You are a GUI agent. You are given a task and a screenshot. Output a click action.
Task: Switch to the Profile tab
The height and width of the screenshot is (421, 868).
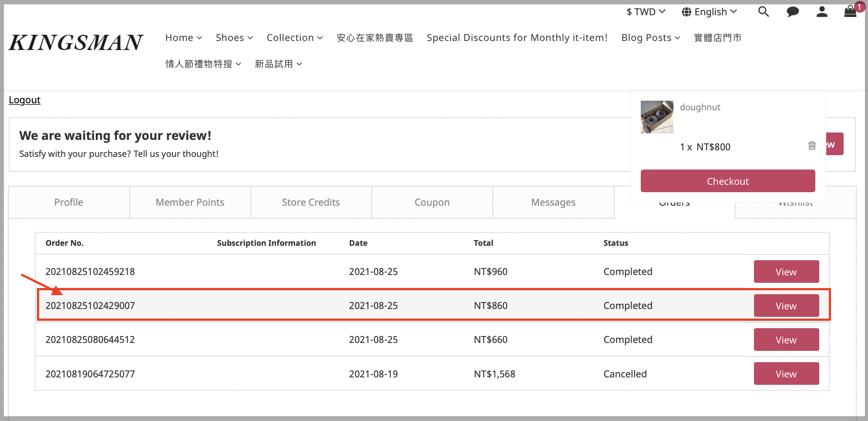tap(69, 202)
